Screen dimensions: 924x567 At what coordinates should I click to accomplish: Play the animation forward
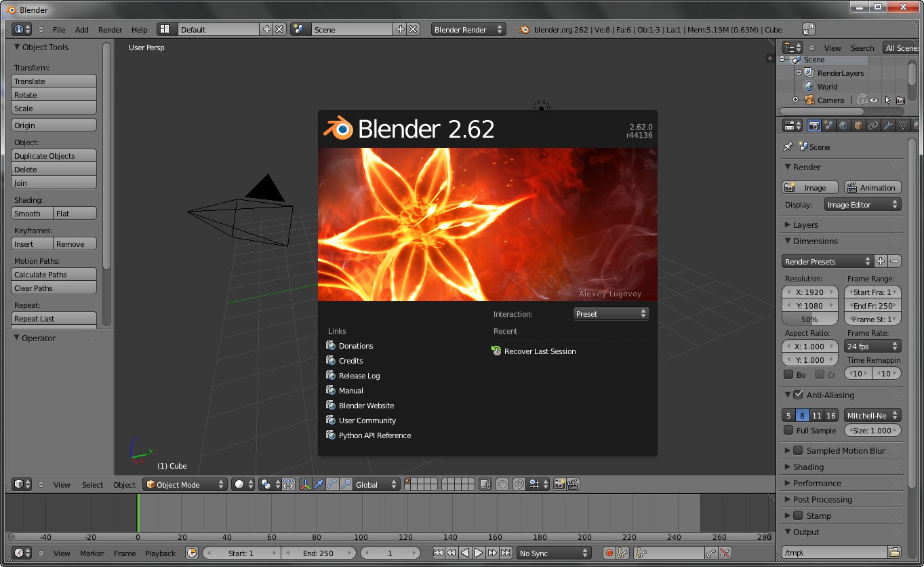click(479, 553)
